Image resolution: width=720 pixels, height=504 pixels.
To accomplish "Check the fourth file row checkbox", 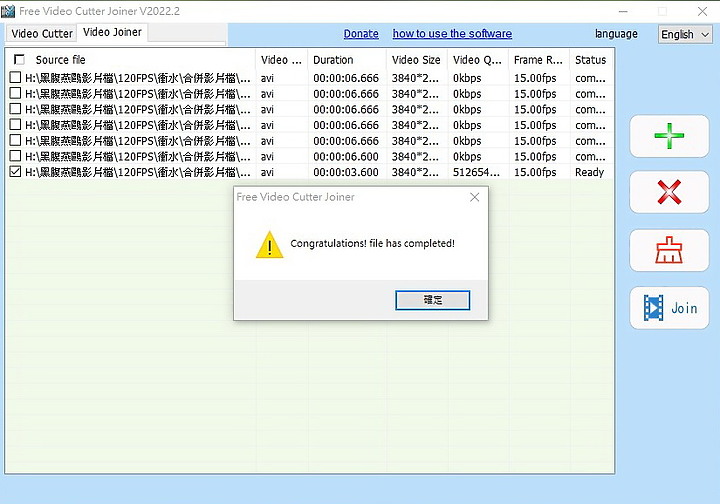I will [x=15, y=124].
